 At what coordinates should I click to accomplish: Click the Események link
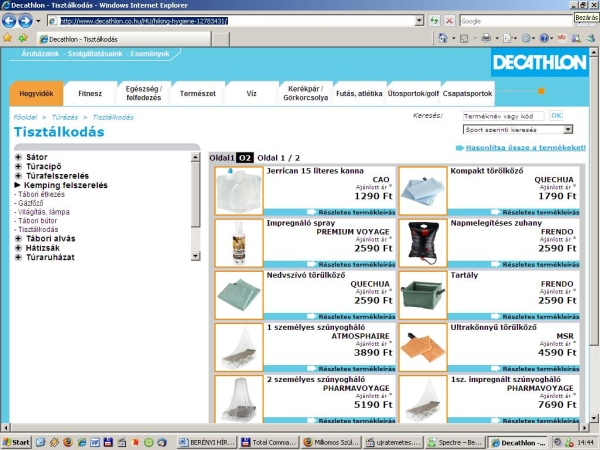pyautogui.click(x=150, y=54)
